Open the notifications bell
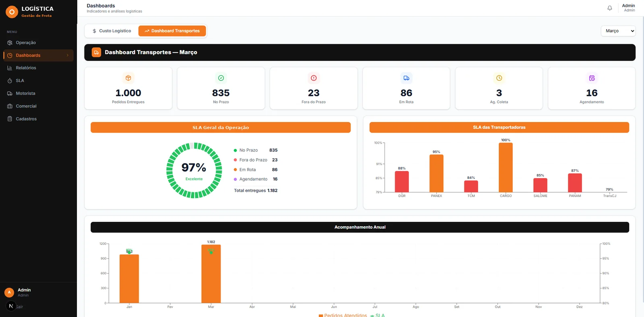Image resolution: width=644 pixels, height=317 pixels. pyautogui.click(x=610, y=8)
